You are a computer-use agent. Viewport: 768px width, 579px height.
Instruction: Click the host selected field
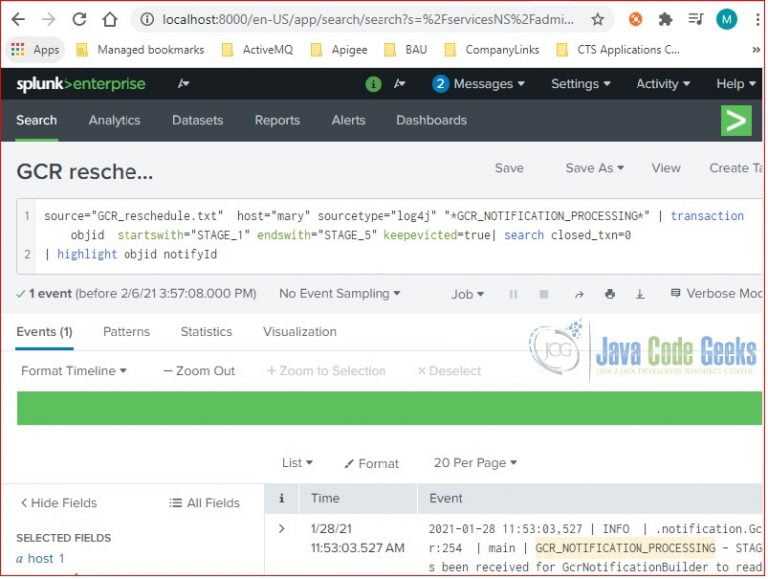point(40,559)
